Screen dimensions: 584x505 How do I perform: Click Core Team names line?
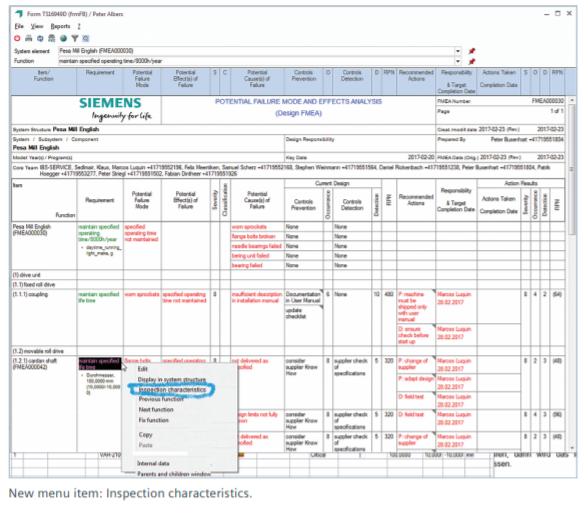tap(287, 171)
